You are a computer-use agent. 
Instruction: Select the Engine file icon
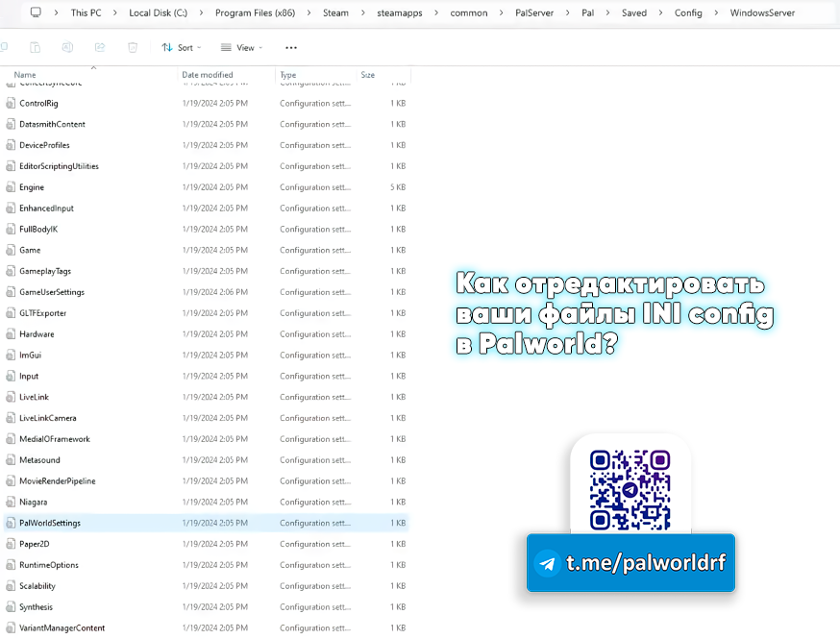click(x=11, y=187)
